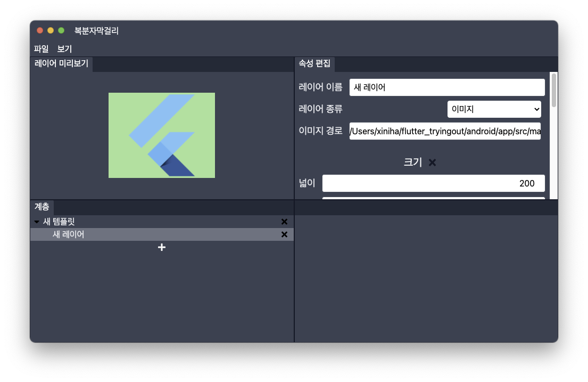Image resolution: width=588 pixels, height=382 pixels.
Task: Open the 보기 menu
Action: point(64,48)
